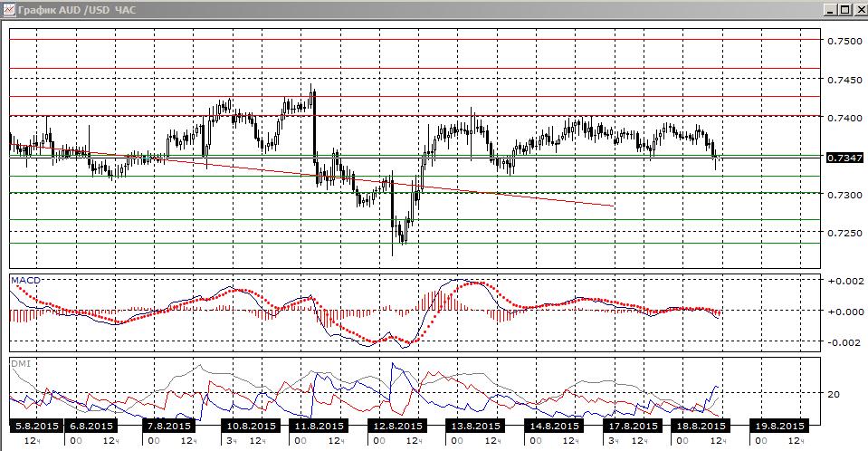Image resolution: width=868 pixels, height=451 pixels.
Task: Select the 12.8.2015 date marker
Action: tap(397, 426)
